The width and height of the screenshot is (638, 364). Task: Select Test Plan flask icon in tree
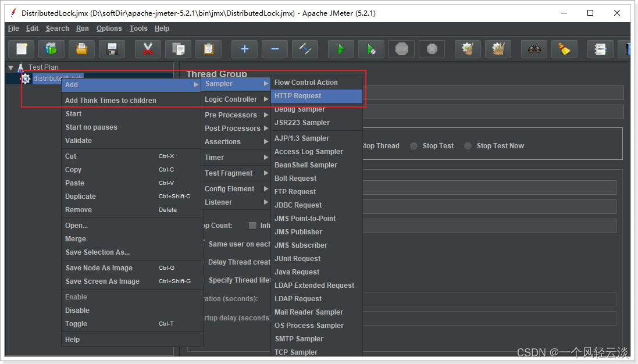(x=21, y=67)
